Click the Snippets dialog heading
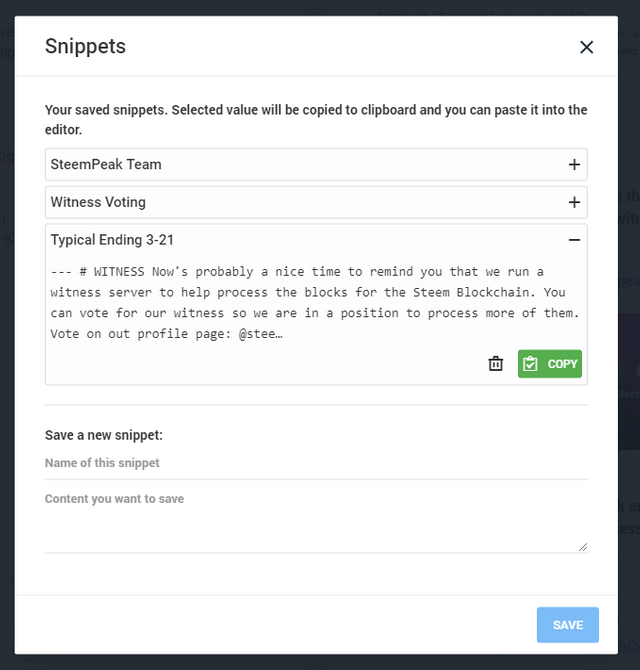This screenshot has height=670, width=640. point(85,46)
